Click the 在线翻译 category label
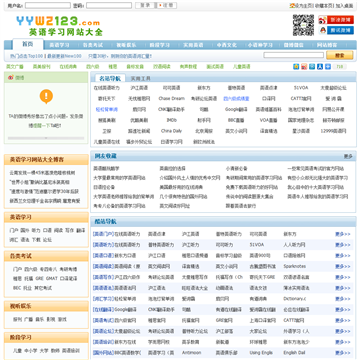 (103, 310)
